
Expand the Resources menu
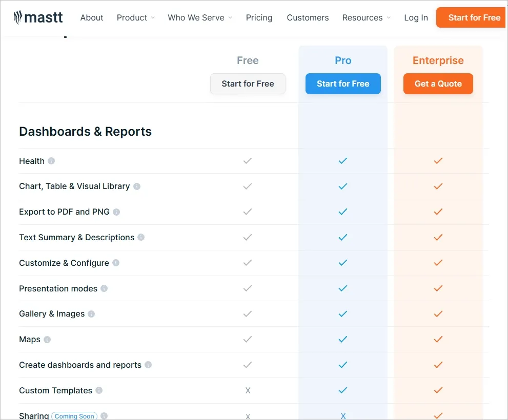366,17
